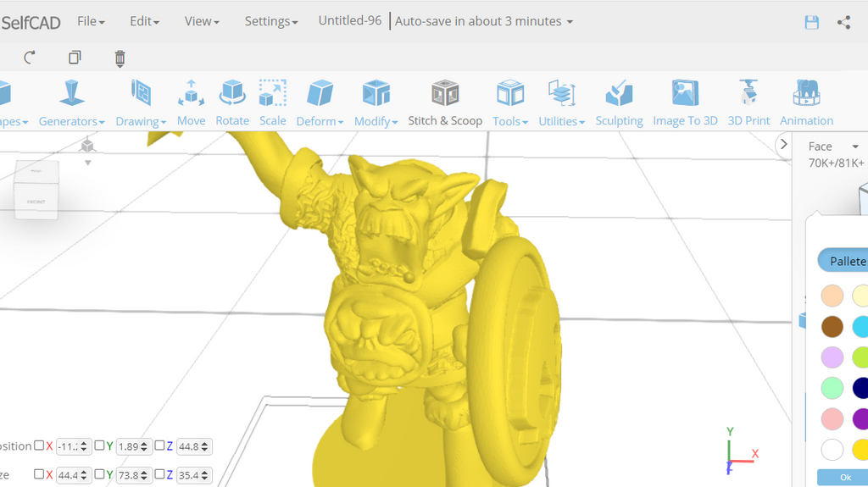Click the Size X value field

[x=73, y=475]
